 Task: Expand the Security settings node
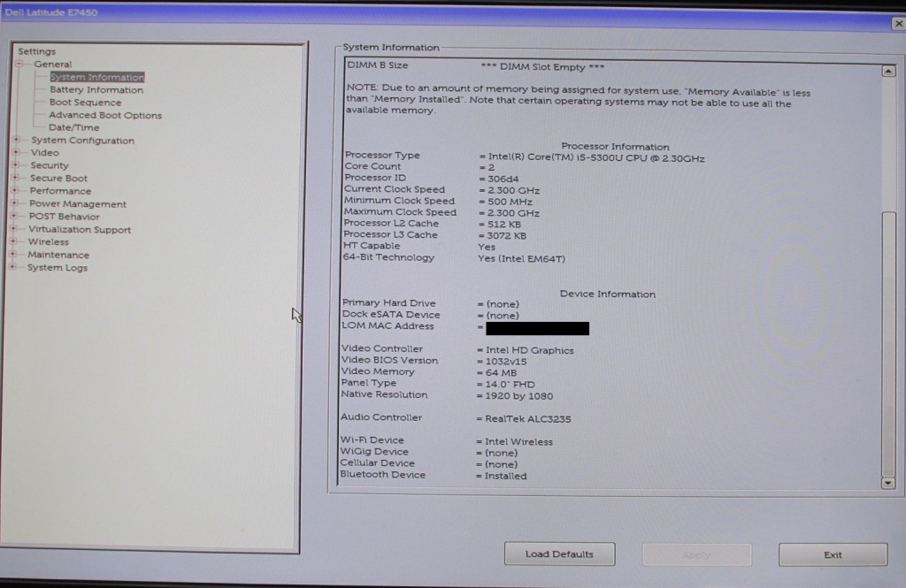[16, 165]
